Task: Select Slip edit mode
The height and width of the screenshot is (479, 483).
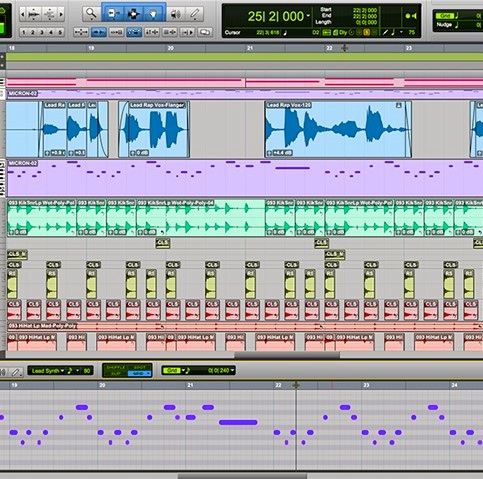Action: click(x=116, y=374)
